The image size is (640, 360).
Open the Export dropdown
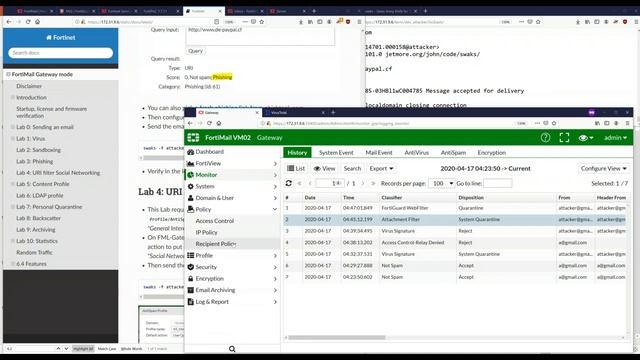pos(381,169)
